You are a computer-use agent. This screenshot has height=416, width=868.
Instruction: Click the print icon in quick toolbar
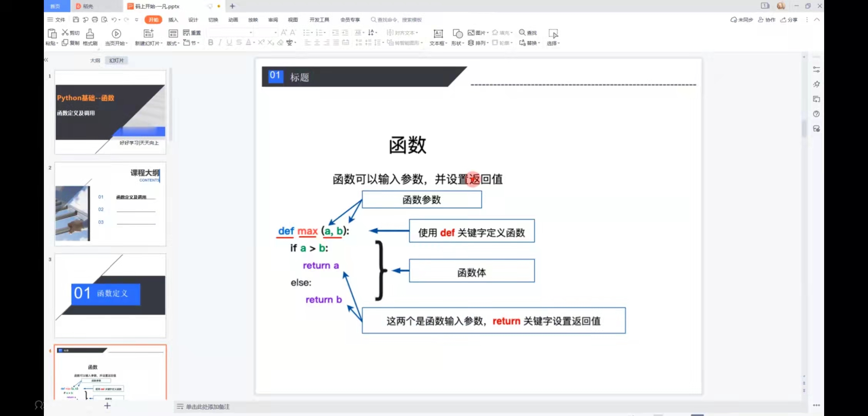point(95,20)
